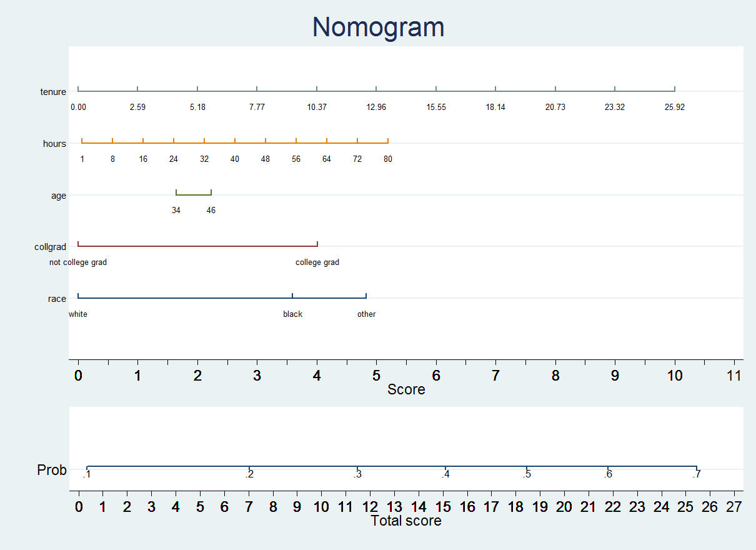The height and width of the screenshot is (550, 756).
Task: Click Score axis tick label 7
Action: pyautogui.click(x=495, y=376)
